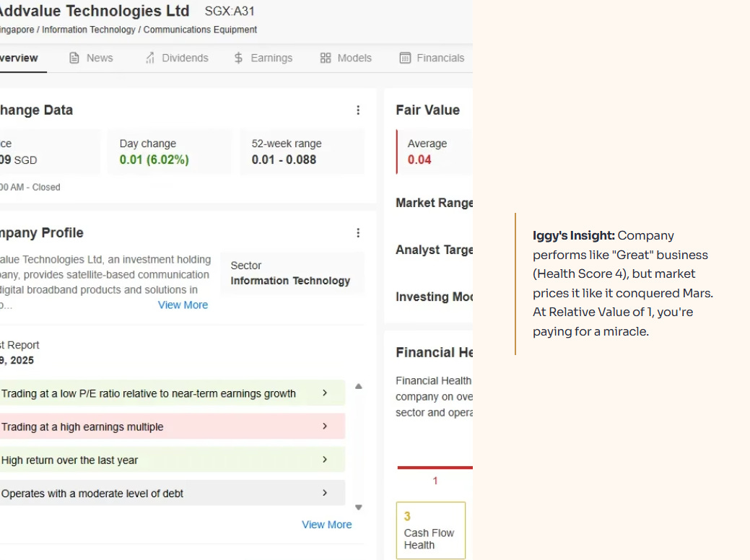Click View More in company profile
This screenshot has height=560, width=750.
coord(183,305)
